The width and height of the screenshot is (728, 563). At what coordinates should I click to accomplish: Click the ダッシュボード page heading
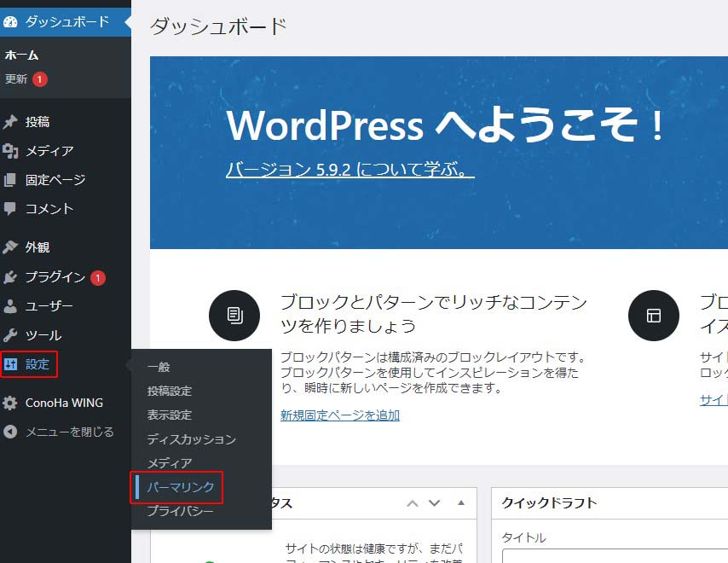(x=218, y=26)
